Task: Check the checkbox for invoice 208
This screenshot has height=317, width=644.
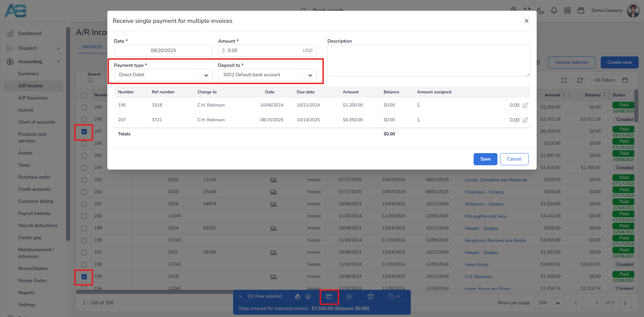Action: pos(84,120)
